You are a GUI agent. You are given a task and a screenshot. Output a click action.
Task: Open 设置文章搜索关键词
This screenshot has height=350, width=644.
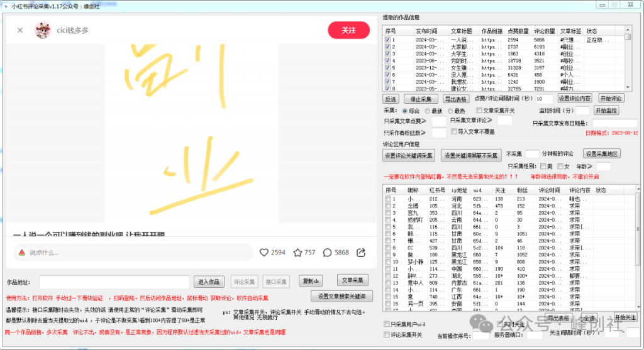(x=341, y=296)
